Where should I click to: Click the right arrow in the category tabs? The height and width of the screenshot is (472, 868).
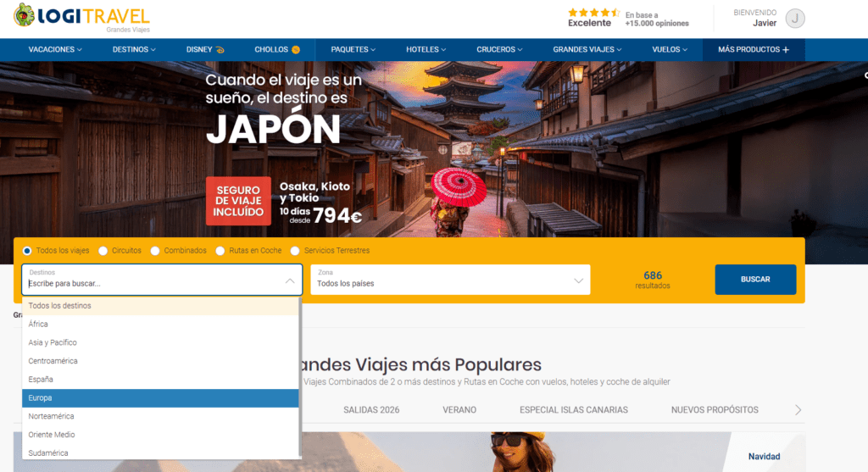(x=798, y=410)
